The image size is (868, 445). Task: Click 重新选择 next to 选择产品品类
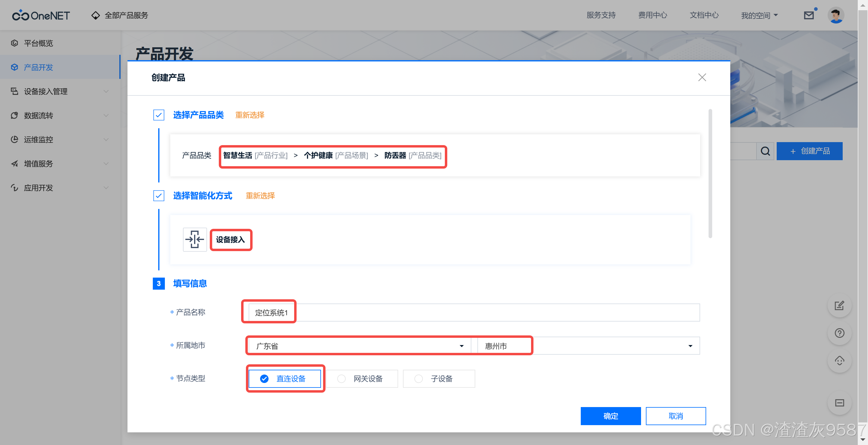[x=250, y=115]
